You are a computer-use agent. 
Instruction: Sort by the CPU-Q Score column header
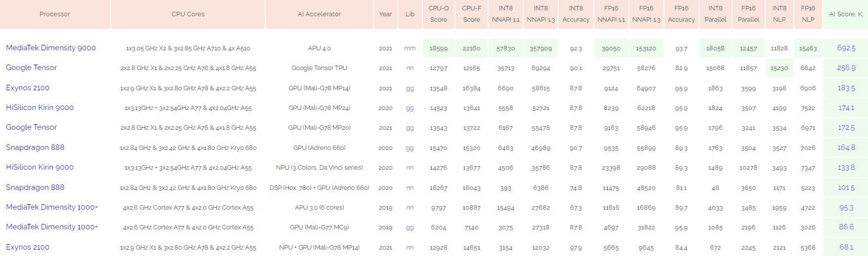[x=439, y=14]
